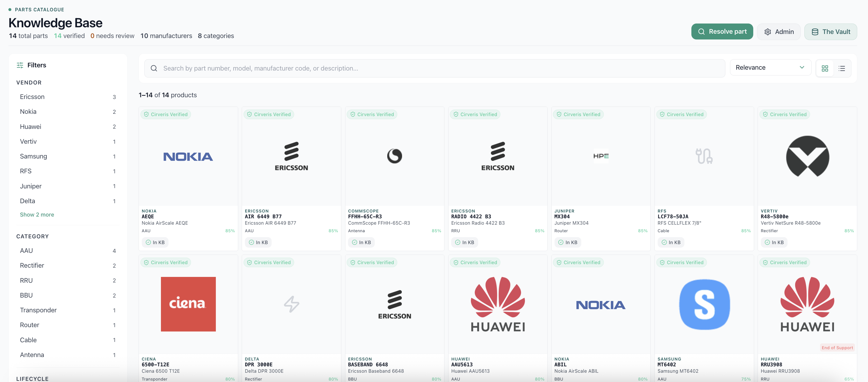Open part AIR 6449 B77 title
Screen dimensions: 868x382
click(x=263, y=217)
